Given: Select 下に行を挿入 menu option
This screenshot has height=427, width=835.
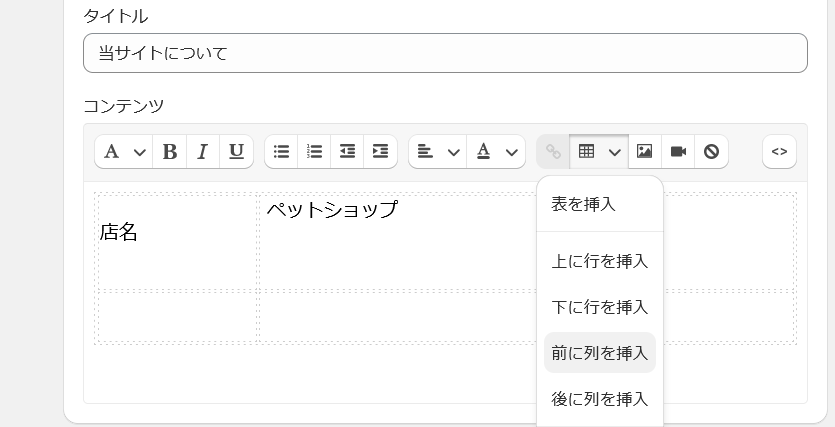Looking at the screenshot, I should tap(599, 307).
